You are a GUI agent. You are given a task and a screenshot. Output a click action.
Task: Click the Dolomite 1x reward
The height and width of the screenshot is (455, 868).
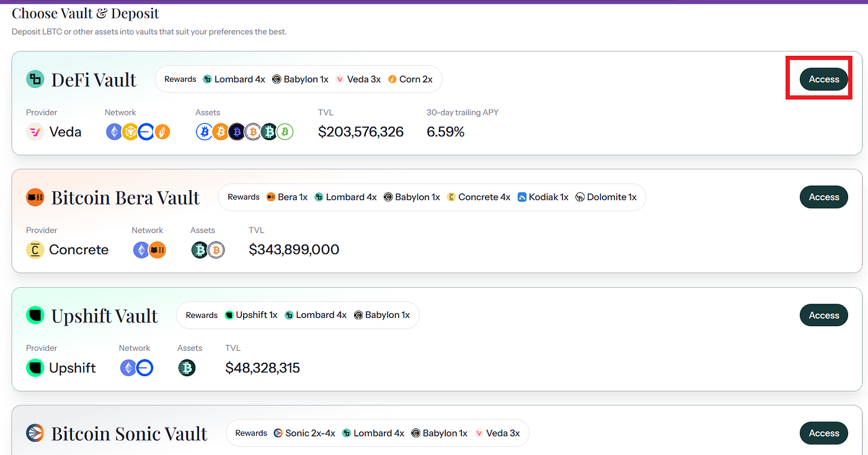tap(606, 197)
